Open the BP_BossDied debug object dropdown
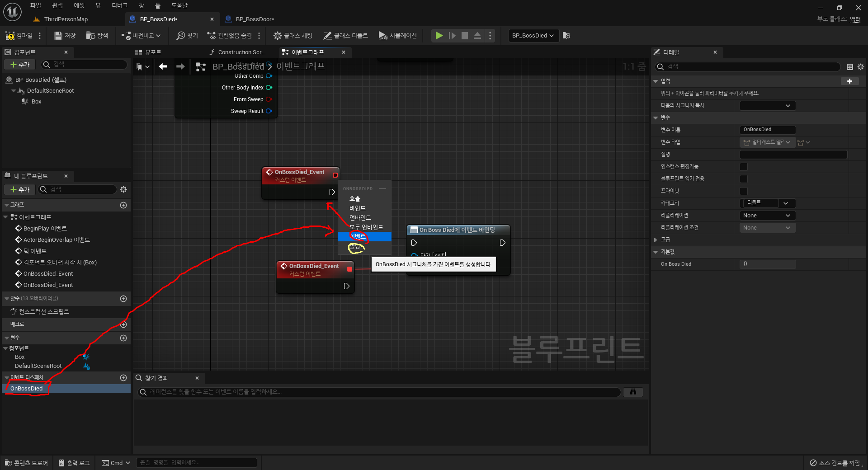Image resolution: width=868 pixels, height=470 pixels. (533, 36)
